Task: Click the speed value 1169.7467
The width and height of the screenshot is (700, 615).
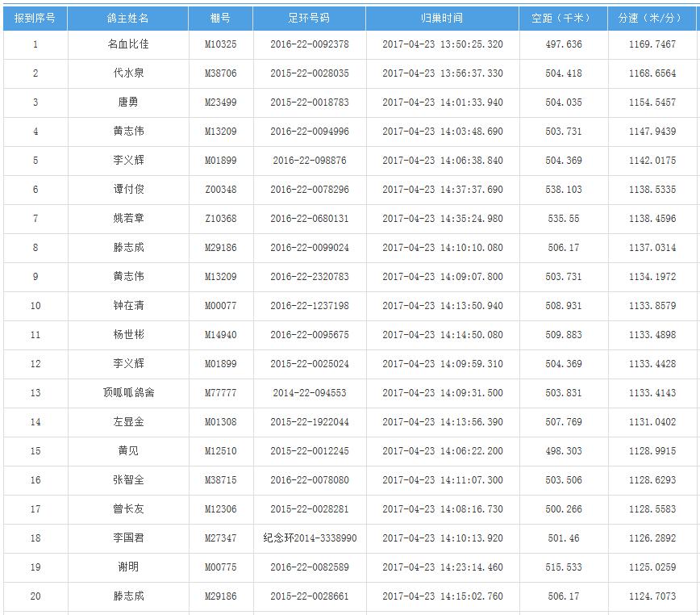Action: pyautogui.click(x=652, y=44)
